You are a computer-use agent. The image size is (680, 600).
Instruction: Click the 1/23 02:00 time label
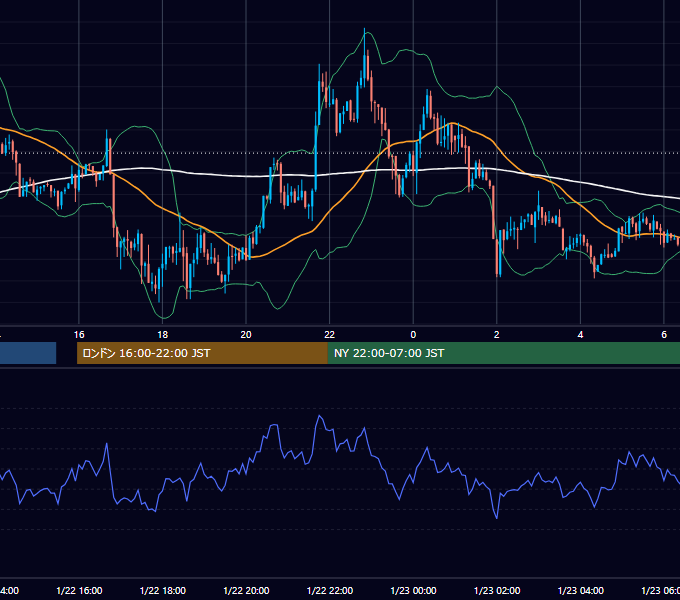[497, 590]
